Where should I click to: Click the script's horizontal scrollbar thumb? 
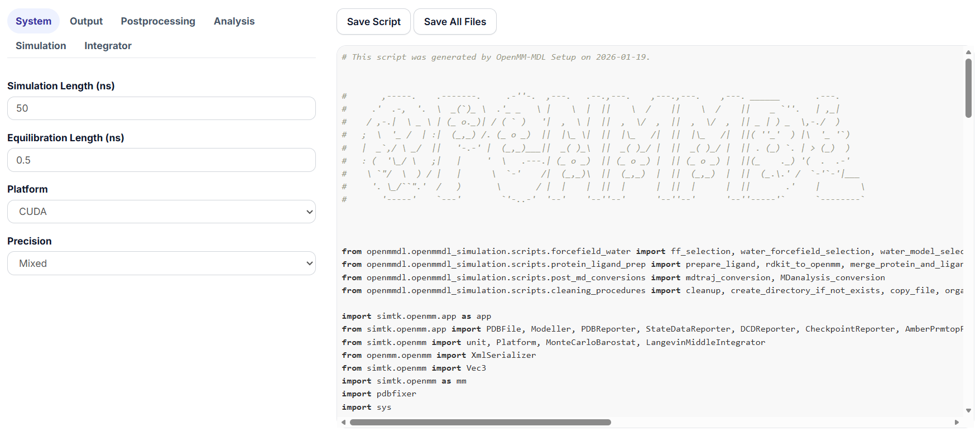tap(480, 423)
